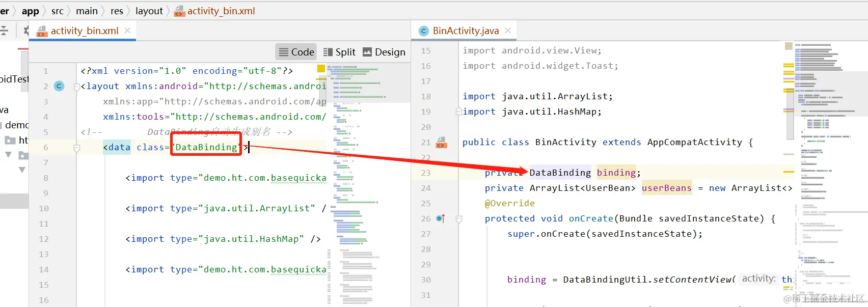The image size is (868, 307).
Task: Click the <data tag on XML line 6
Action: pos(117,147)
